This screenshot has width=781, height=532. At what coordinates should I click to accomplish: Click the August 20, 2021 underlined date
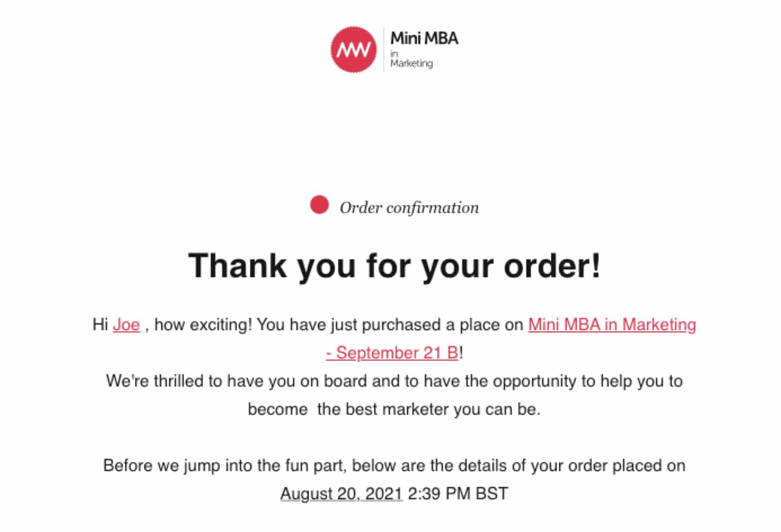[x=341, y=494]
